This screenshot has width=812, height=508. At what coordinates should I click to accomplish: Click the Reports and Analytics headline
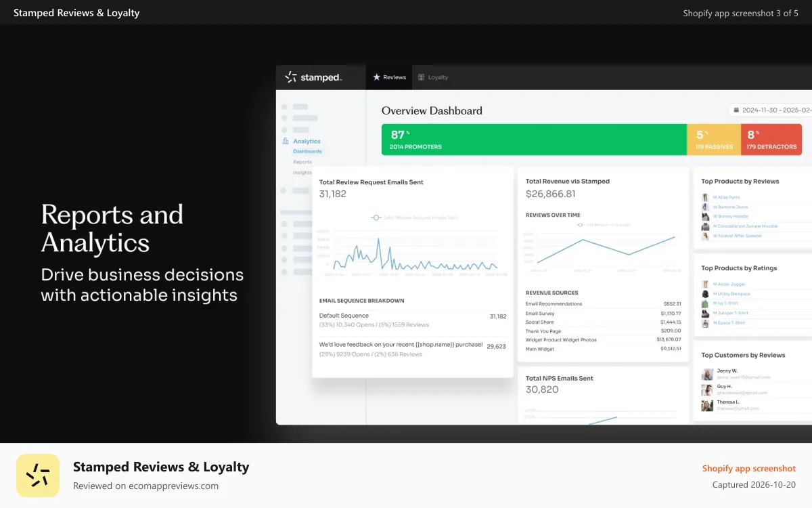tap(112, 228)
